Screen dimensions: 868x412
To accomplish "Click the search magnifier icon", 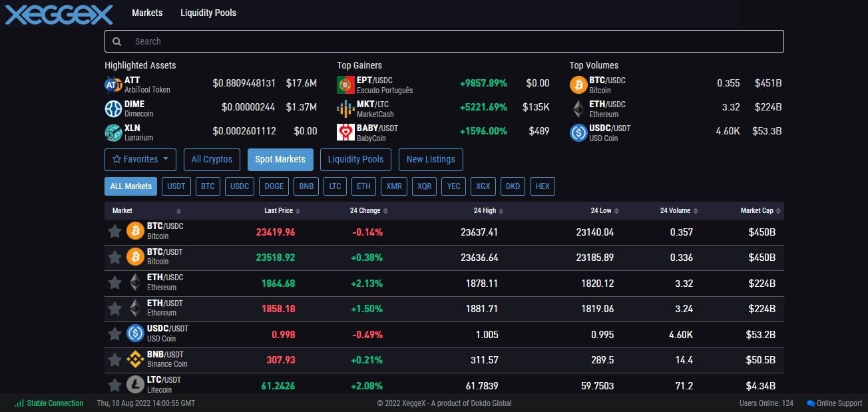I will 117,41.
